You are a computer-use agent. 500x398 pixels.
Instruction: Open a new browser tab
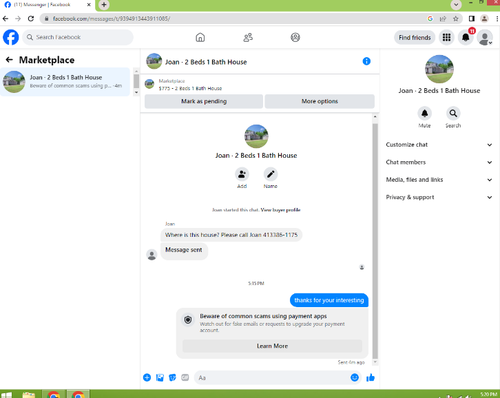104,5
